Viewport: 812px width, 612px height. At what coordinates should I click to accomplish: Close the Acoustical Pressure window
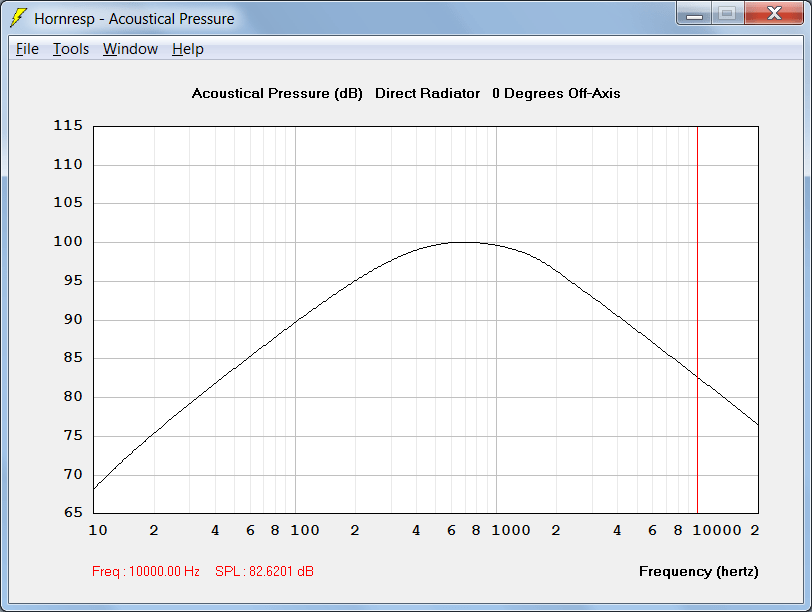pos(774,13)
